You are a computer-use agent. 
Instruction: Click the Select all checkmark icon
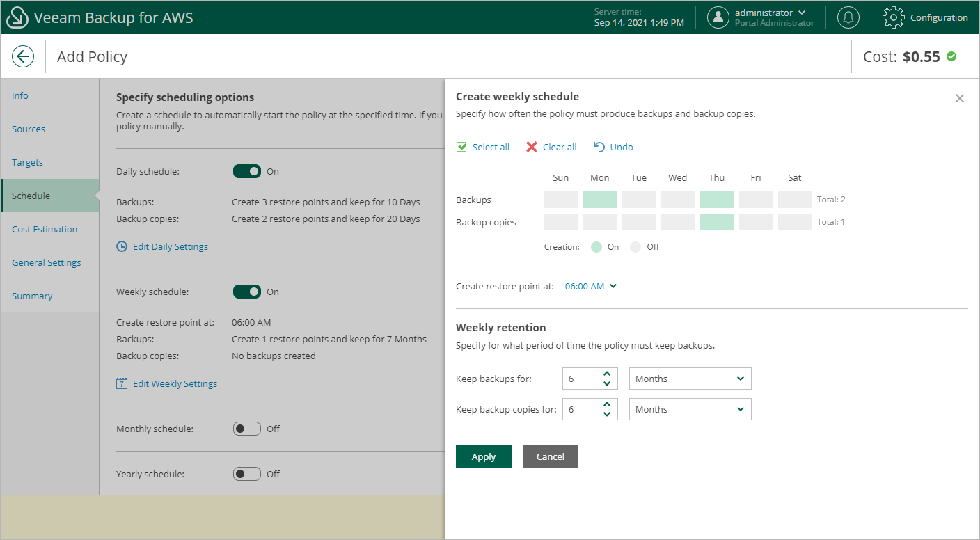point(461,147)
